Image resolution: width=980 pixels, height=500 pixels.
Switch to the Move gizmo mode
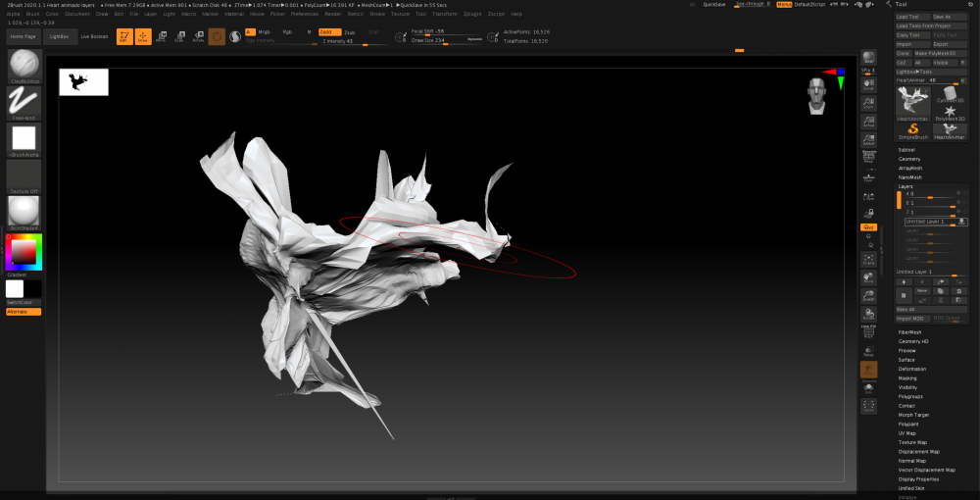(x=162, y=37)
